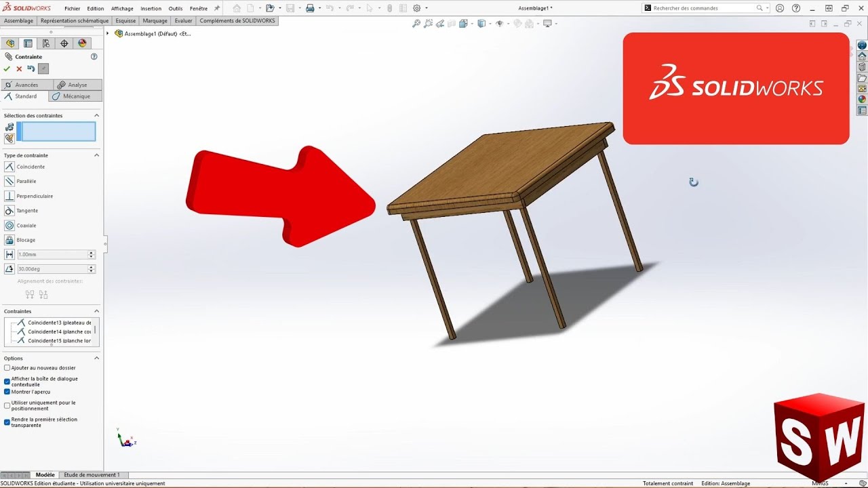Toggle Ajouter au nouveau dossier checkbox

click(x=7, y=368)
